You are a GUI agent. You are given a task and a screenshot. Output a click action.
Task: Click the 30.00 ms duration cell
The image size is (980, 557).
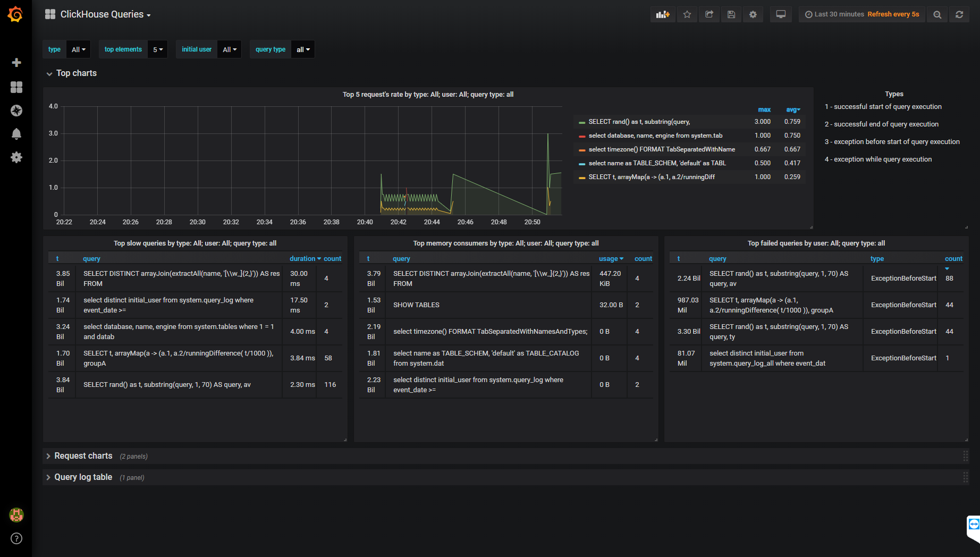(299, 278)
